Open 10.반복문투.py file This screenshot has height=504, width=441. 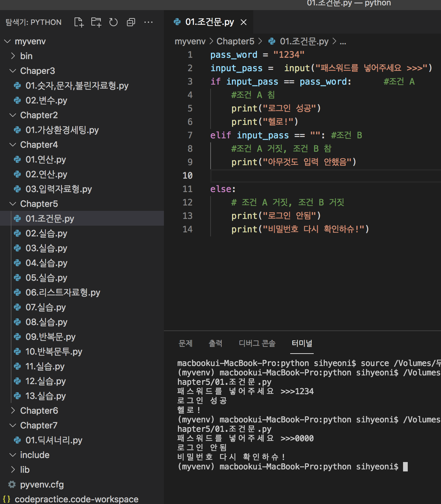[82, 352]
